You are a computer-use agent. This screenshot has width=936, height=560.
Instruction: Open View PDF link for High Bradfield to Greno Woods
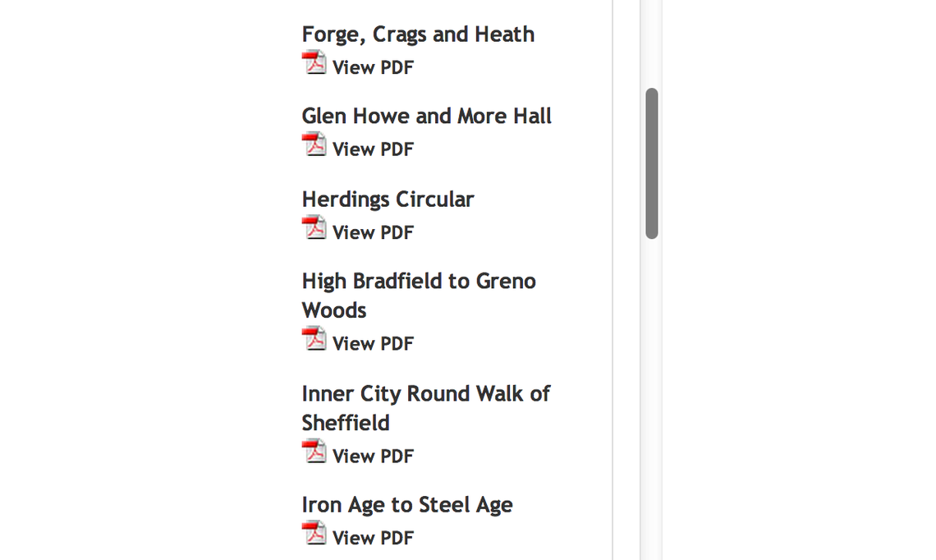(373, 343)
